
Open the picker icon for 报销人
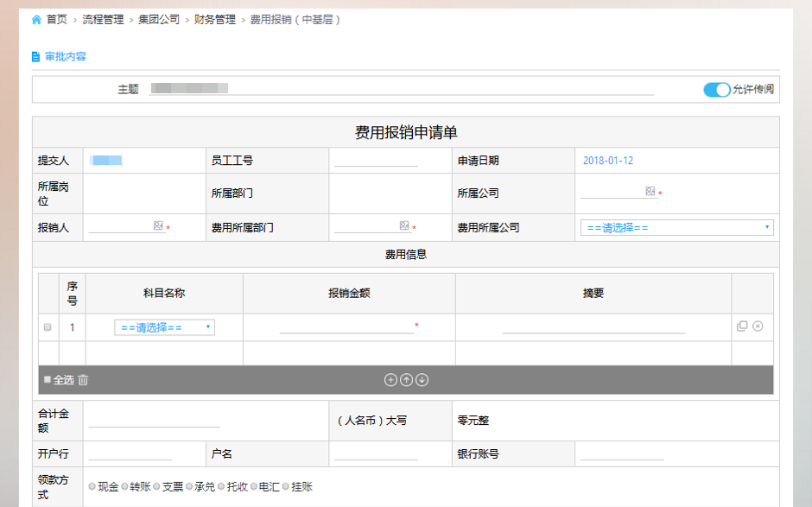pos(158,225)
